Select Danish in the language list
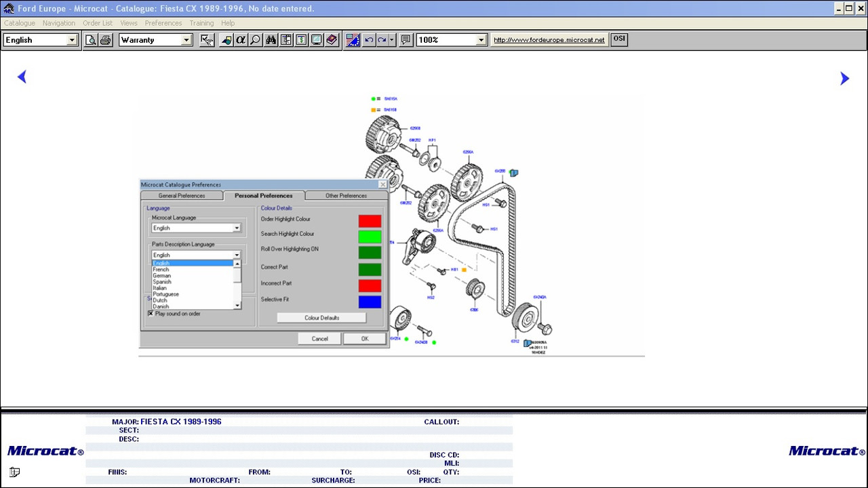The image size is (868, 488). click(x=193, y=306)
